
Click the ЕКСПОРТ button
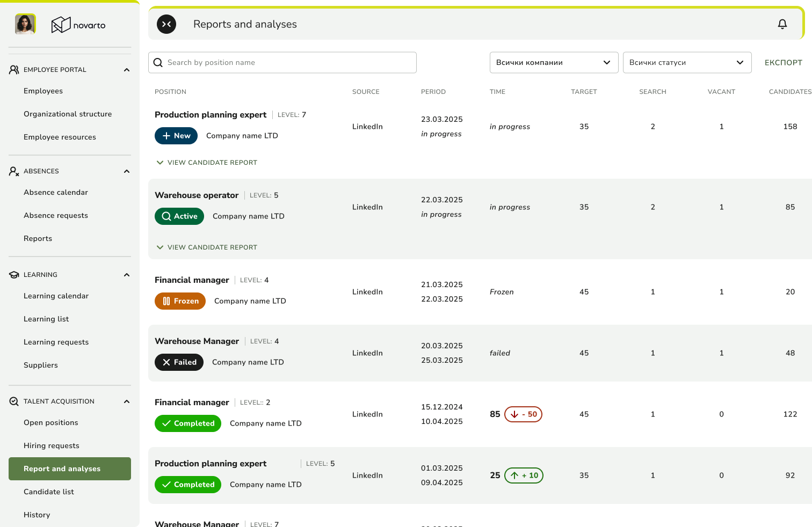pos(784,63)
